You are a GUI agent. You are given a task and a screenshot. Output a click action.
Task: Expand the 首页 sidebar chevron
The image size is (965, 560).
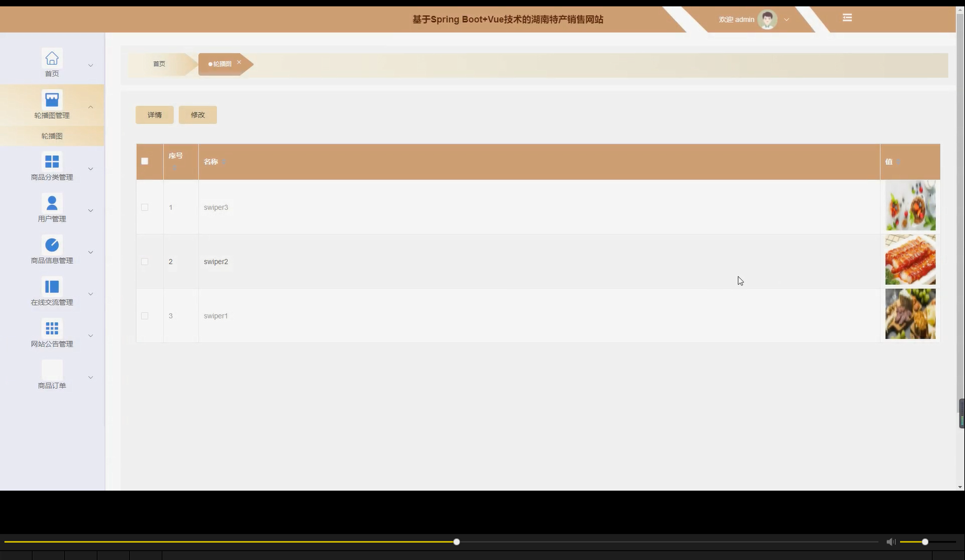(x=90, y=66)
